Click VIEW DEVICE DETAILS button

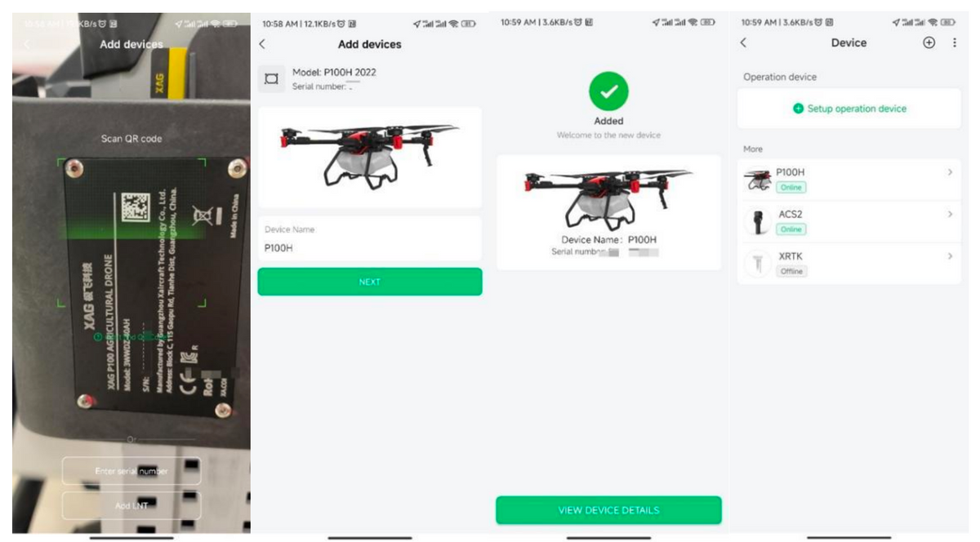[608, 510]
